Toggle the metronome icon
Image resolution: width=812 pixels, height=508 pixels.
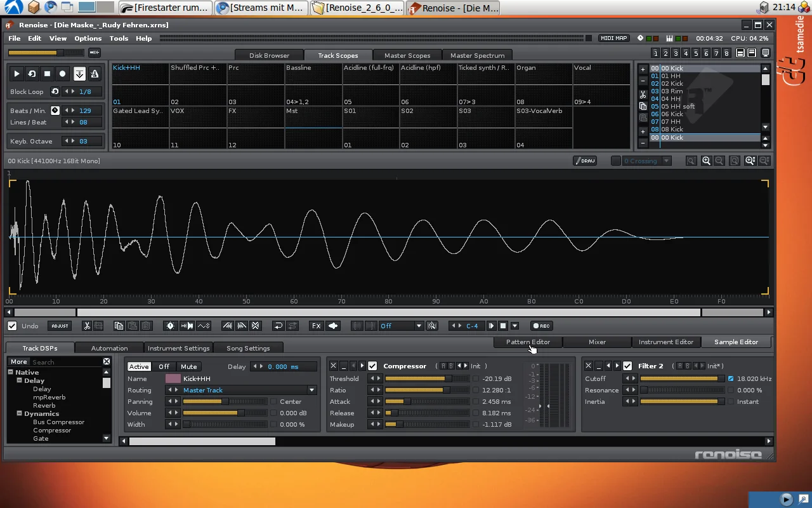click(x=95, y=74)
